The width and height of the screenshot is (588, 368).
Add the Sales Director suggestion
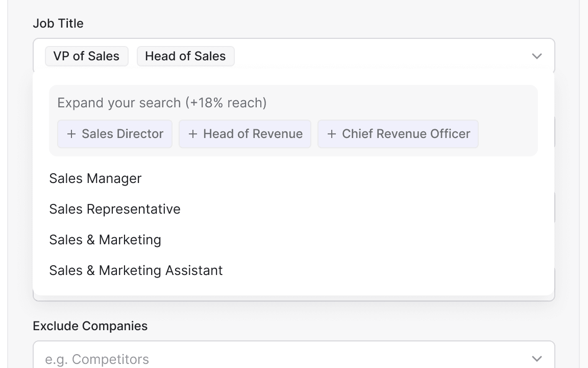point(115,134)
